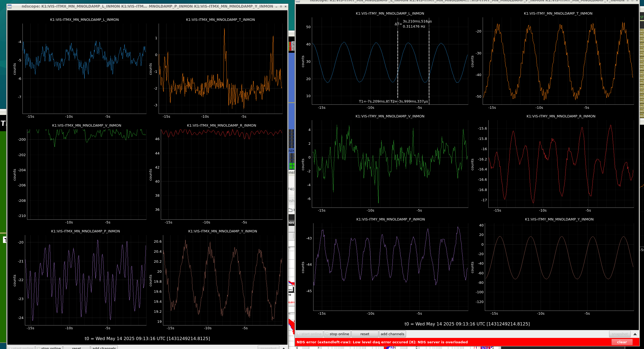Click stop online in the ITMY ndscope window
Image resolution: width=644 pixels, height=349 pixels.
point(337,334)
